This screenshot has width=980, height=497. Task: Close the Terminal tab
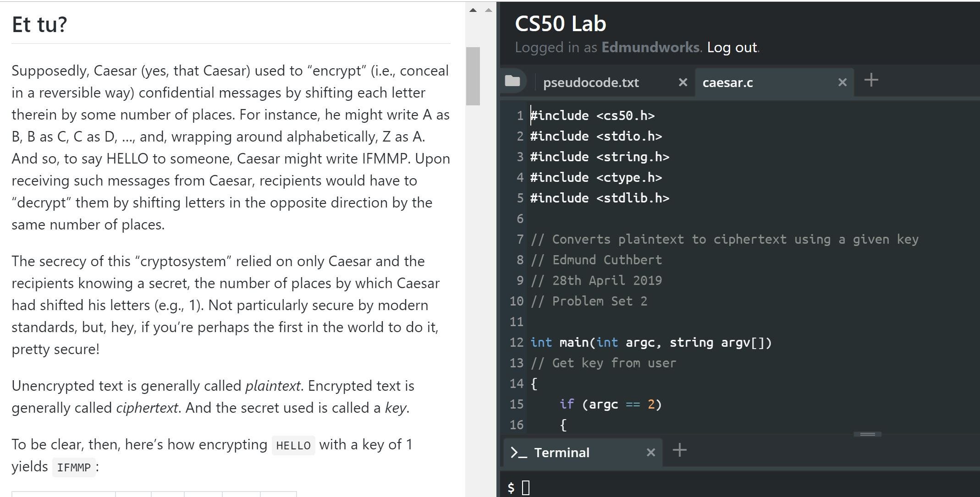[650, 453]
